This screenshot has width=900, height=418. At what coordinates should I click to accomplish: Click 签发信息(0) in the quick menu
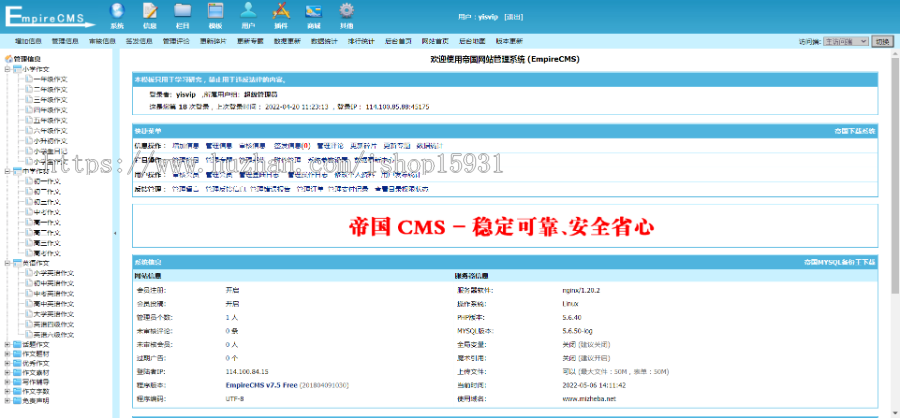[292, 146]
